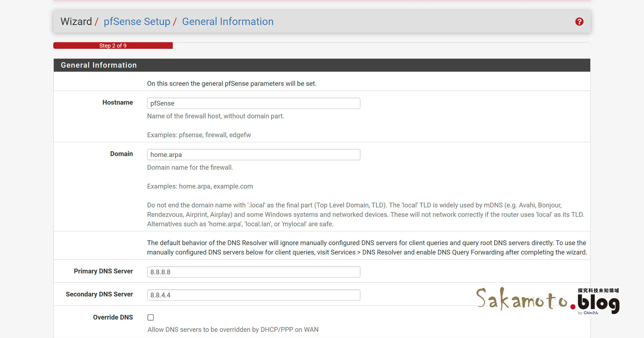Image resolution: width=644 pixels, height=338 pixels.
Task: Navigate to pfSense Setup breadcrumb
Action: pyautogui.click(x=137, y=21)
